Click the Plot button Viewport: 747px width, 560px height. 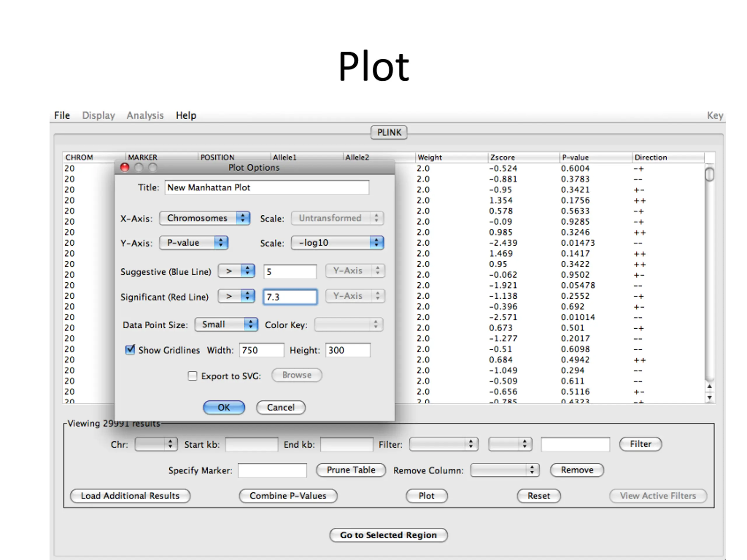[427, 496]
